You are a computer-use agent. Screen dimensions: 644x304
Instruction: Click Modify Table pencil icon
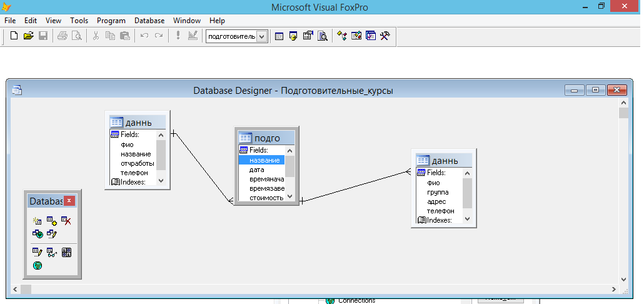(38, 252)
